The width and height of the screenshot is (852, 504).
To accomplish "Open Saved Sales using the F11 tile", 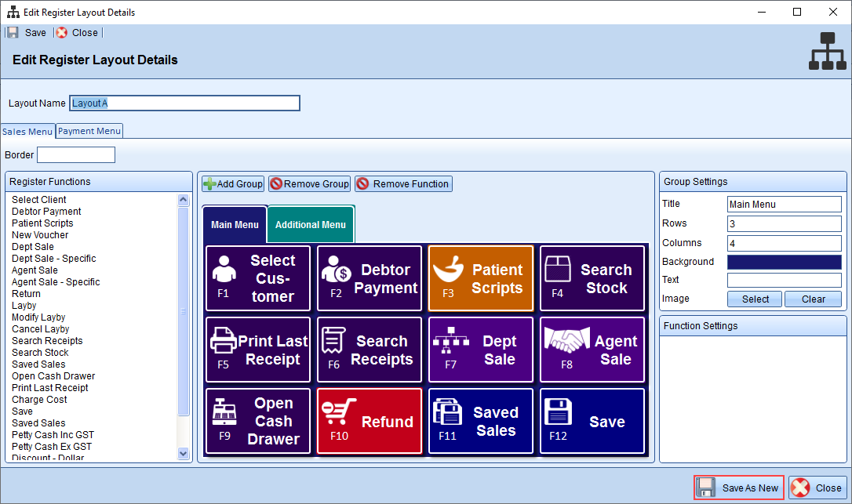I will [x=480, y=421].
